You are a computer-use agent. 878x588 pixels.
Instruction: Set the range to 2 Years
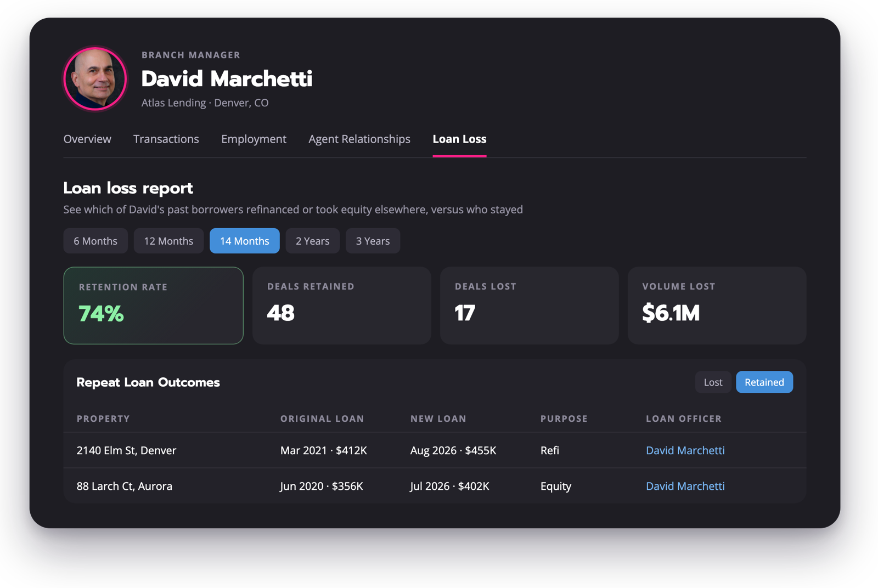tap(313, 241)
